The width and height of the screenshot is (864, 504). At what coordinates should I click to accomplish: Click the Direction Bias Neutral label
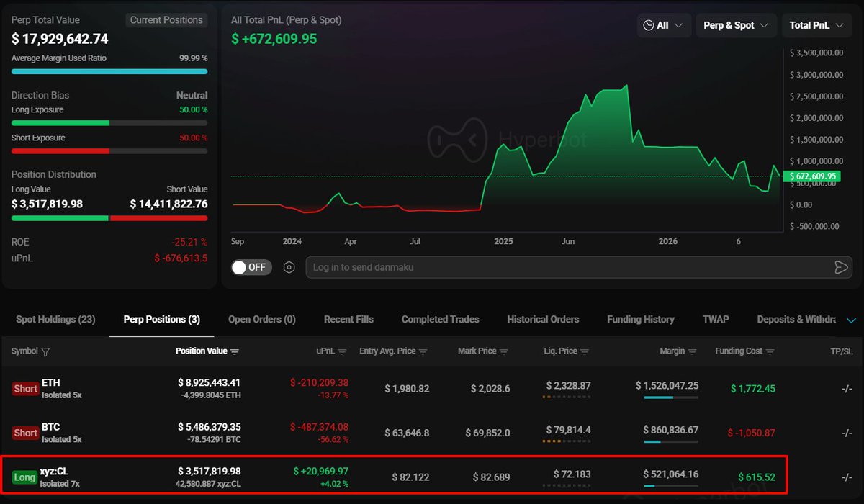[192, 95]
